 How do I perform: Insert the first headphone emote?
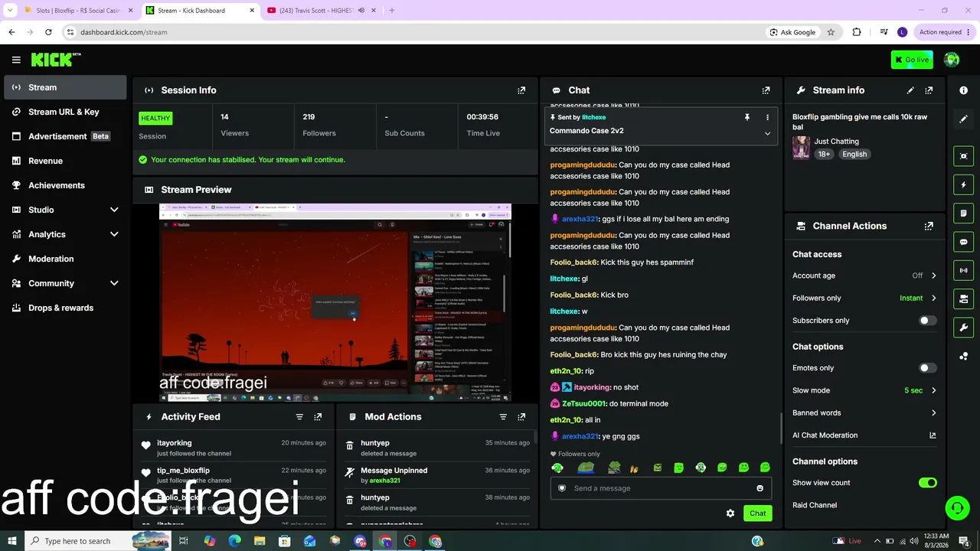pyautogui.click(x=557, y=468)
